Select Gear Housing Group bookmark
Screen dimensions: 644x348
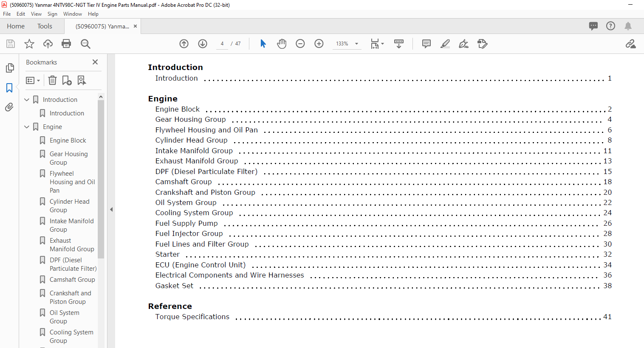69,158
